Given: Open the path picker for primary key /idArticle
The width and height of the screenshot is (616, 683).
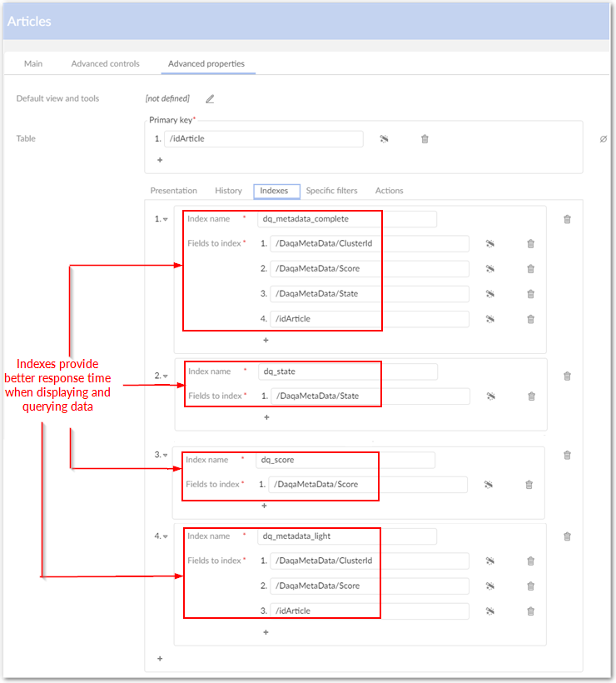Looking at the screenshot, I should 385,139.
